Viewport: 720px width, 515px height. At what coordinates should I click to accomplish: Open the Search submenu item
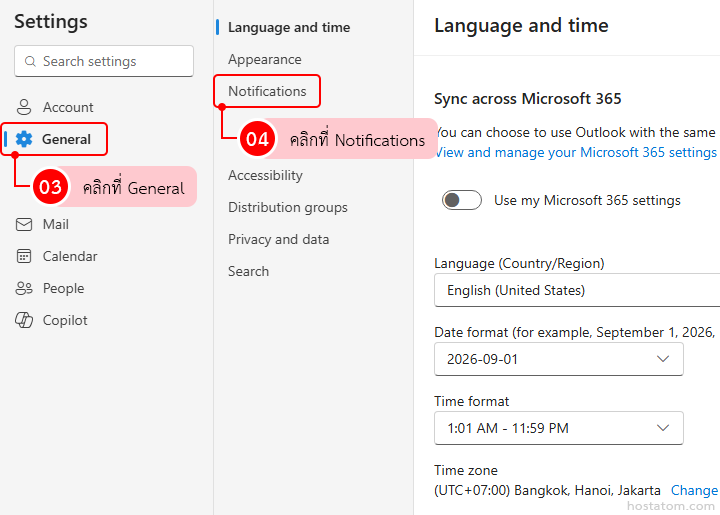click(x=248, y=271)
